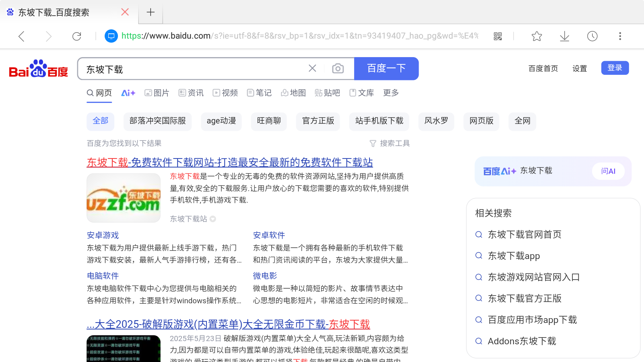This screenshot has height=362, width=644.
Task: Open 设置 in the header
Action: 580,68
